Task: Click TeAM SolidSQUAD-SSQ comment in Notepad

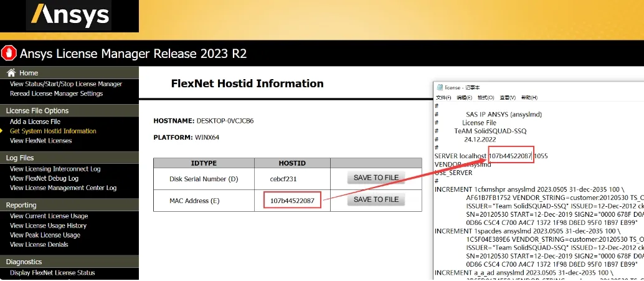Action: (490, 131)
